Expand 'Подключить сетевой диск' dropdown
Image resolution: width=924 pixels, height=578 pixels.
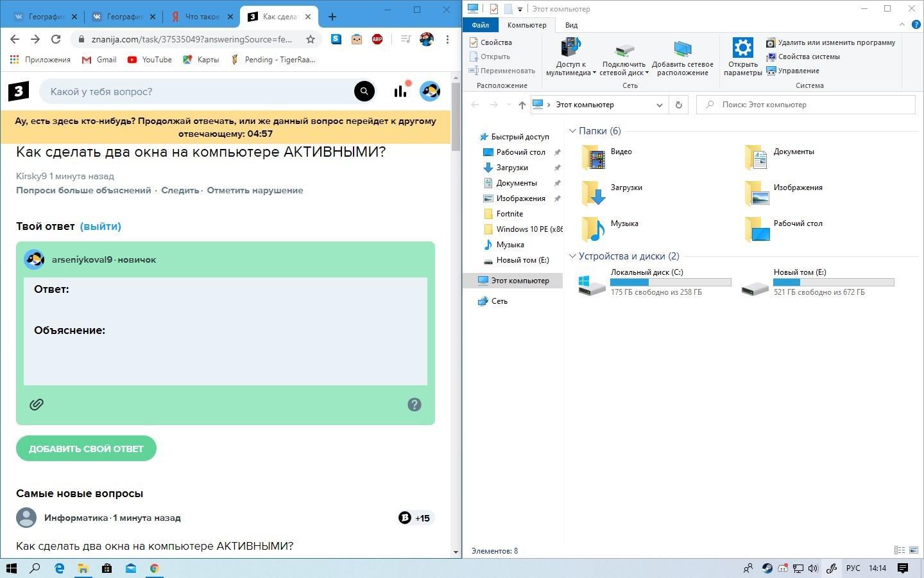[647, 73]
